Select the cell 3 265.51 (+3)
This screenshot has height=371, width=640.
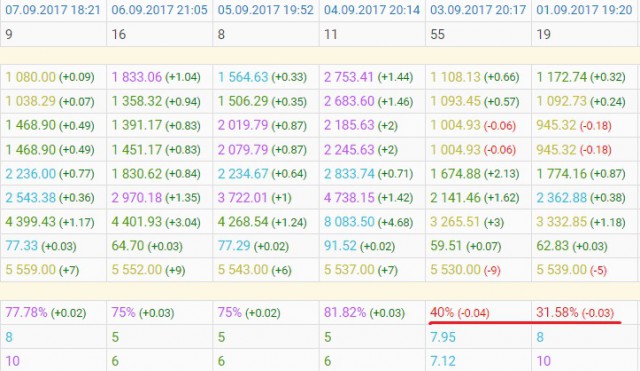[478, 222]
